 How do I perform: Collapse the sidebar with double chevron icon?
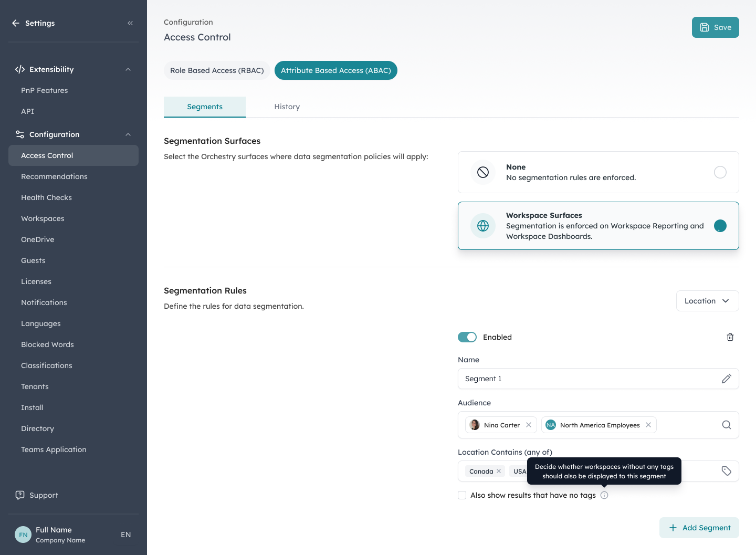130,23
